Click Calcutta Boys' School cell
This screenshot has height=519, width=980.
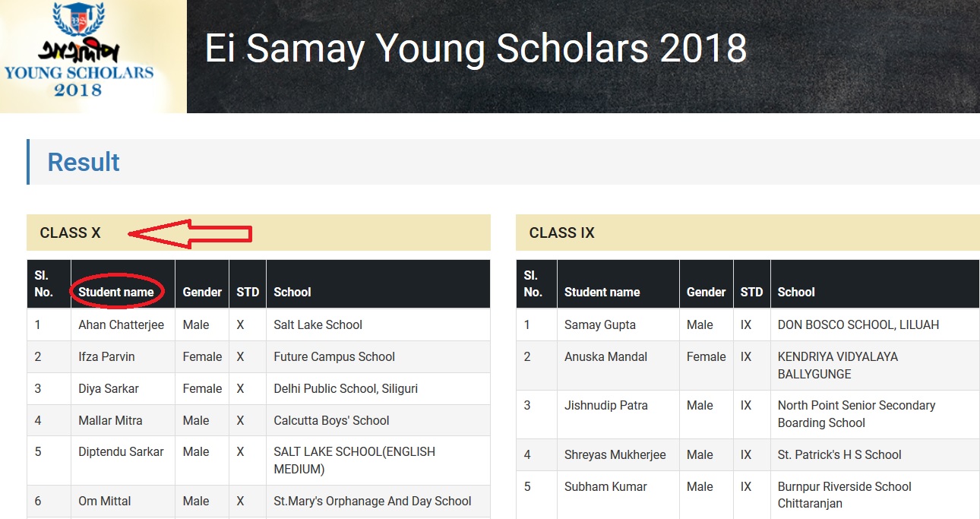[x=331, y=420]
